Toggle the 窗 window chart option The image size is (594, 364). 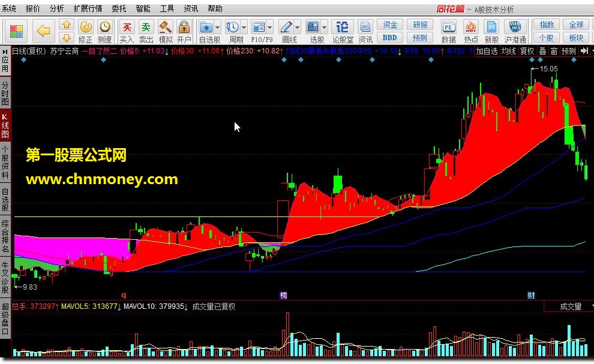coord(554,51)
